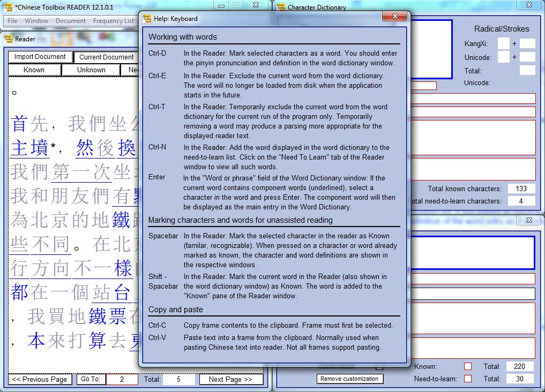Switch to the Current Document tab
Image resolution: width=545 pixels, height=392 pixels.
pos(106,57)
